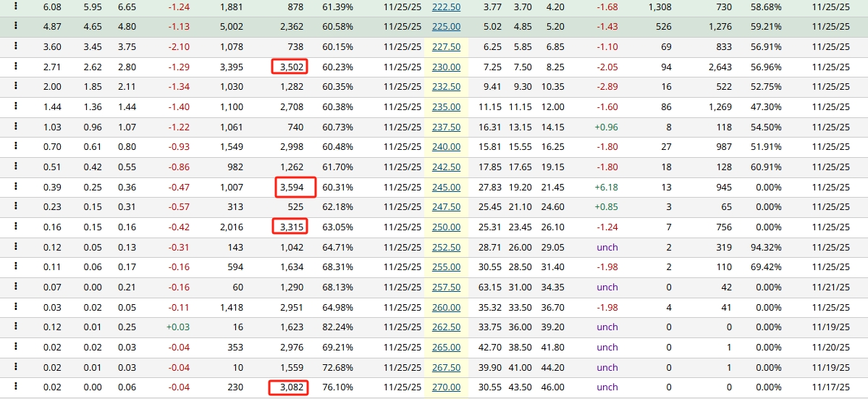Select the +6.18 change value
The height and width of the screenshot is (399, 868).
click(x=607, y=188)
